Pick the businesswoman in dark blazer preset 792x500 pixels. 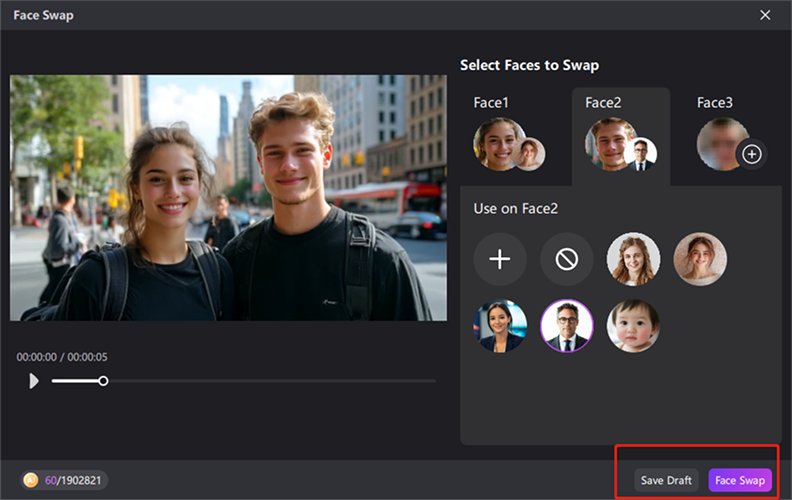pos(499,326)
